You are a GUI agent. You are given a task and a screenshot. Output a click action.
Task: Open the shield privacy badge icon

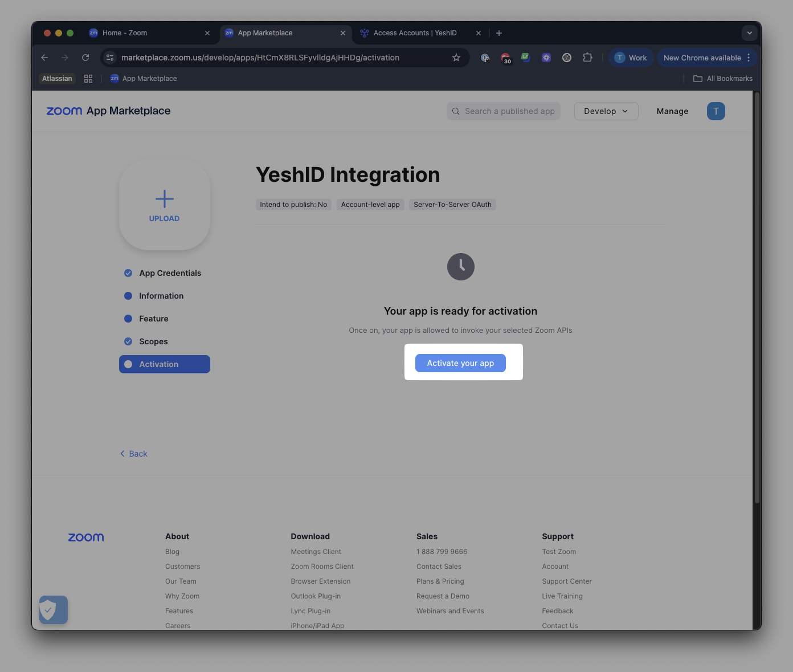tap(54, 610)
